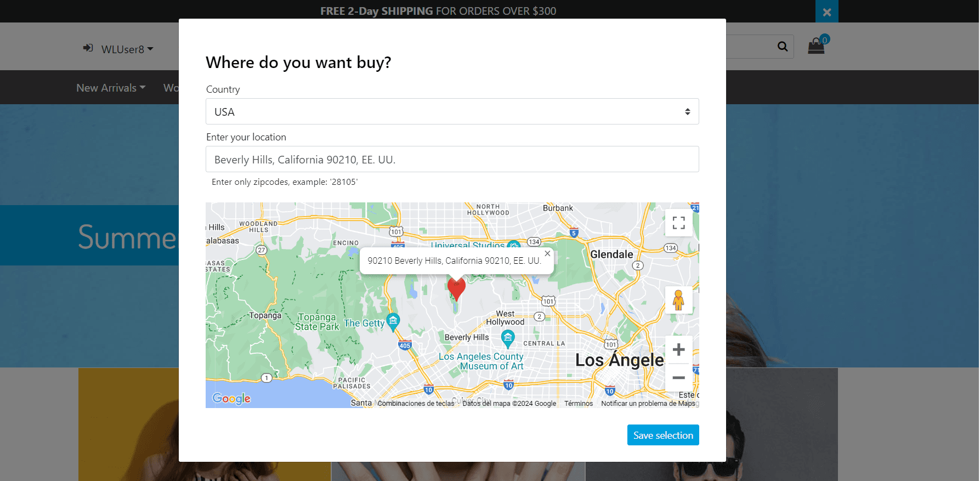Screen dimensions: 980x481
Task: Open the Términos link
Action: (579, 404)
